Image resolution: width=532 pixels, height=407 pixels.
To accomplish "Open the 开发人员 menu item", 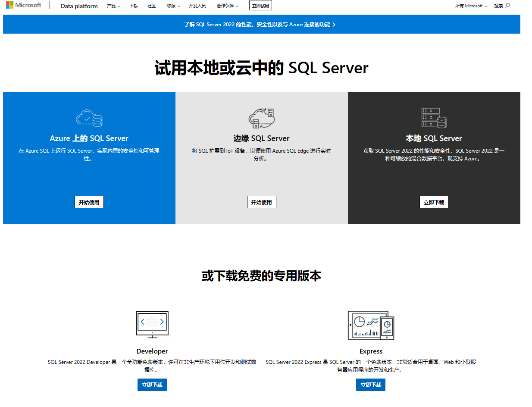I will (x=197, y=6).
